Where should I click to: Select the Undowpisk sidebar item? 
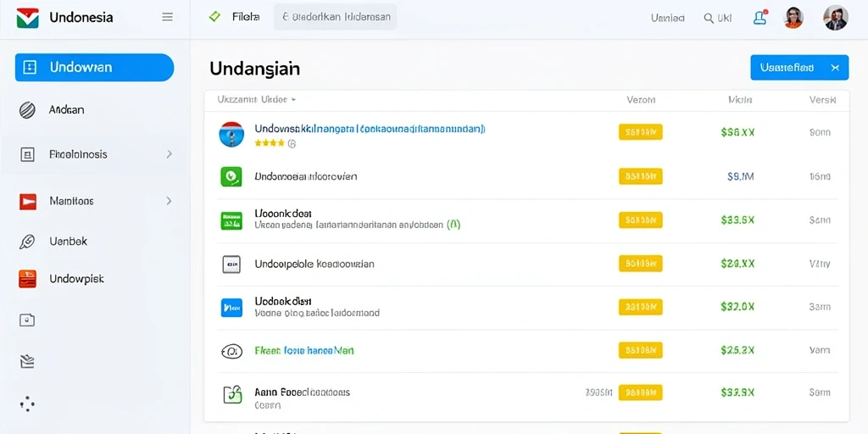76,278
